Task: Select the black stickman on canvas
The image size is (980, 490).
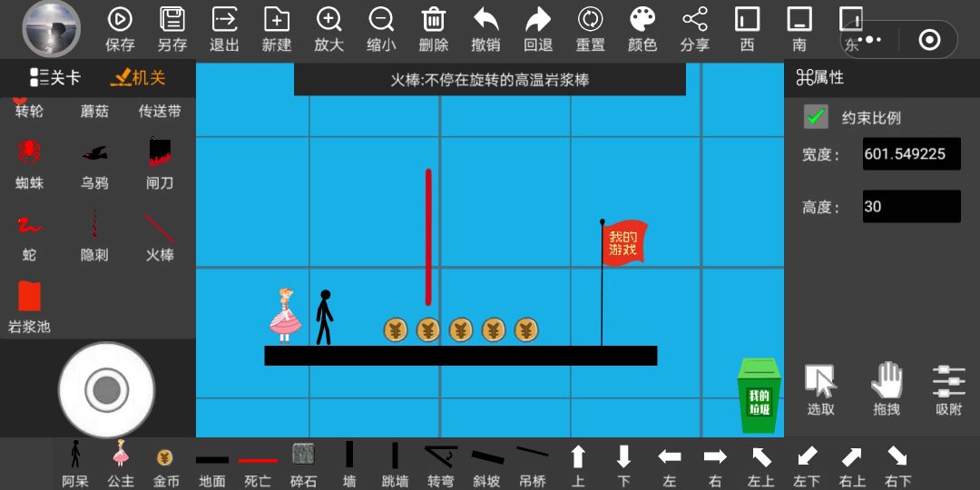Action: coord(324,317)
